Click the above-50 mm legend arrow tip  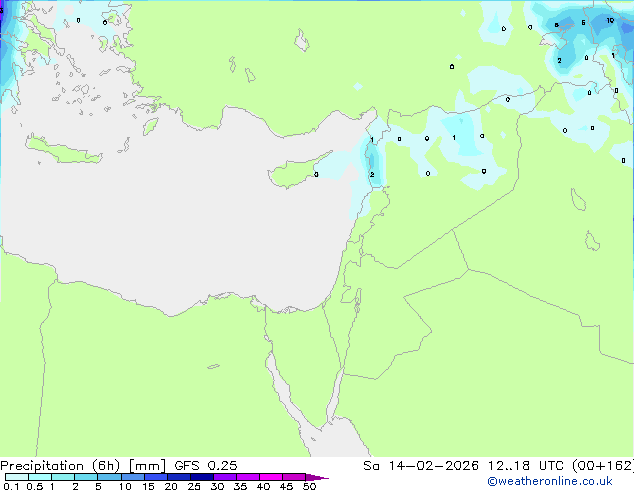(317, 477)
